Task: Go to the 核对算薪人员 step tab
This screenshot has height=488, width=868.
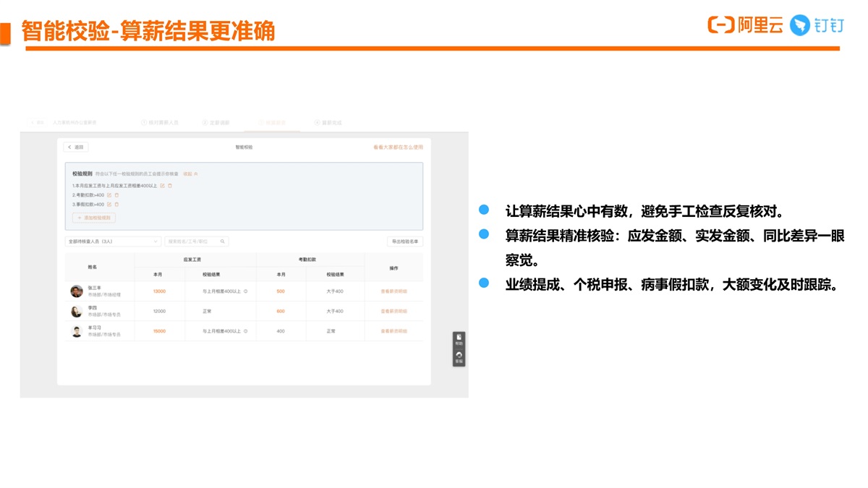Action: (159, 123)
